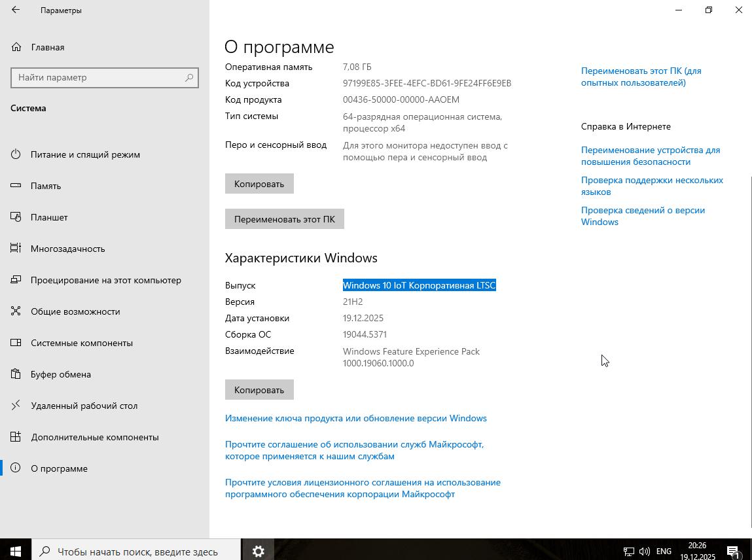Image resolution: width=752 pixels, height=560 pixels.
Task: Click the Settings gear in the taskbar
Action: click(x=258, y=550)
